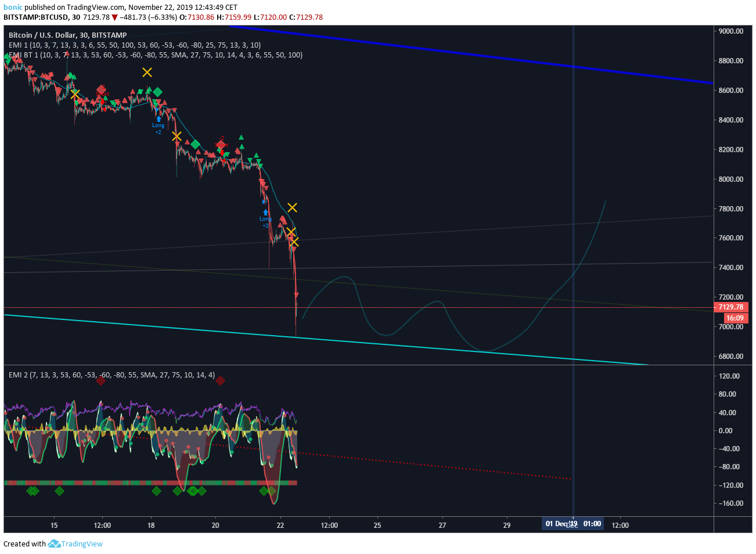Click the 8600.00 price axis label
This screenshot has width=756, height=554.
(x=730, y=91)
